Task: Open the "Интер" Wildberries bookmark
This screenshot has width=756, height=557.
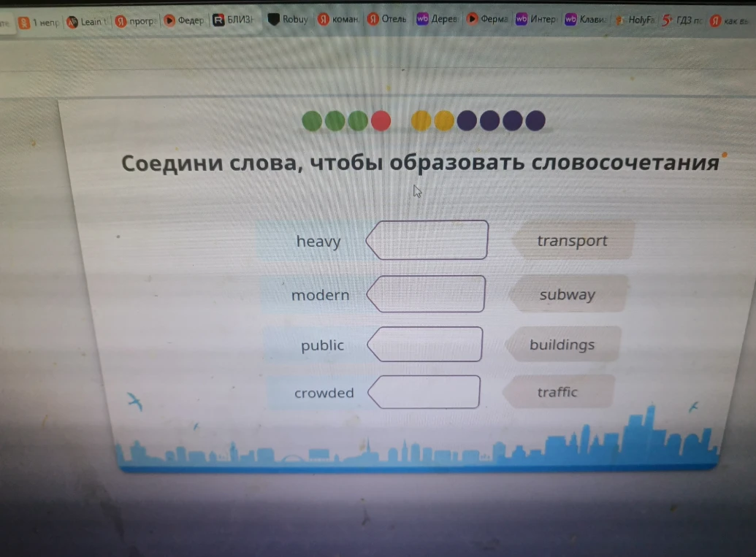Action: click(535, 19)
